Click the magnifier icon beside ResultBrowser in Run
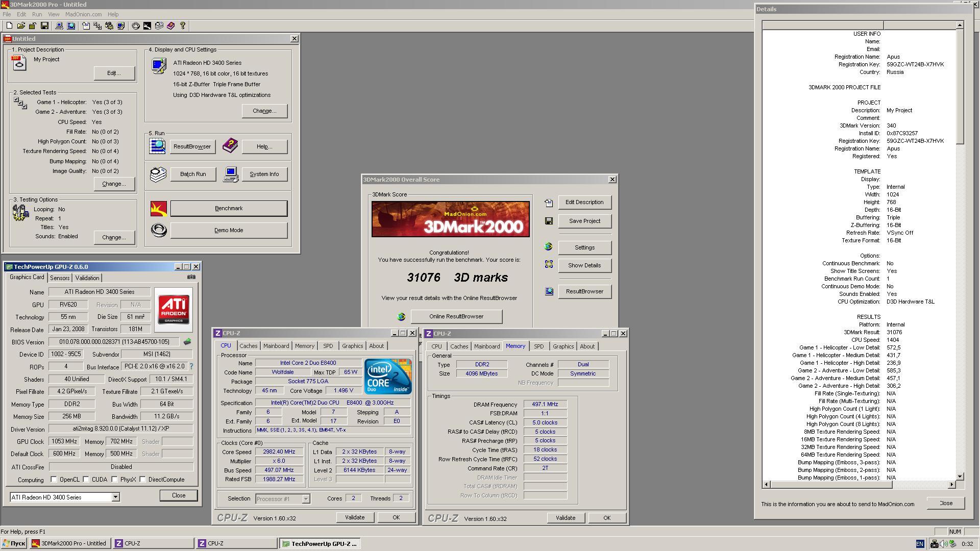The height and width of the screenshot is (551, 980). 158,146
